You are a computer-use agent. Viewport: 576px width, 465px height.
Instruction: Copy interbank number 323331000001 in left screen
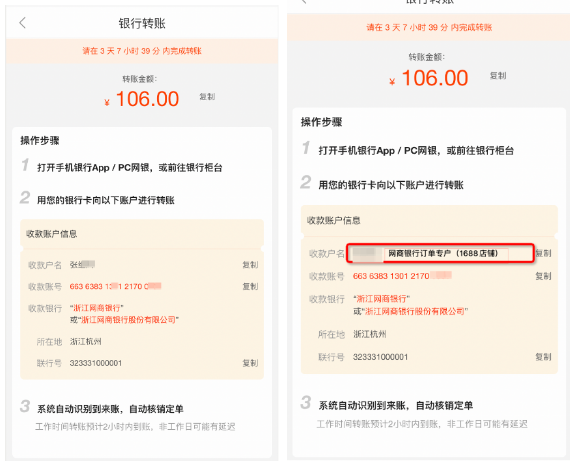(250, 363)
